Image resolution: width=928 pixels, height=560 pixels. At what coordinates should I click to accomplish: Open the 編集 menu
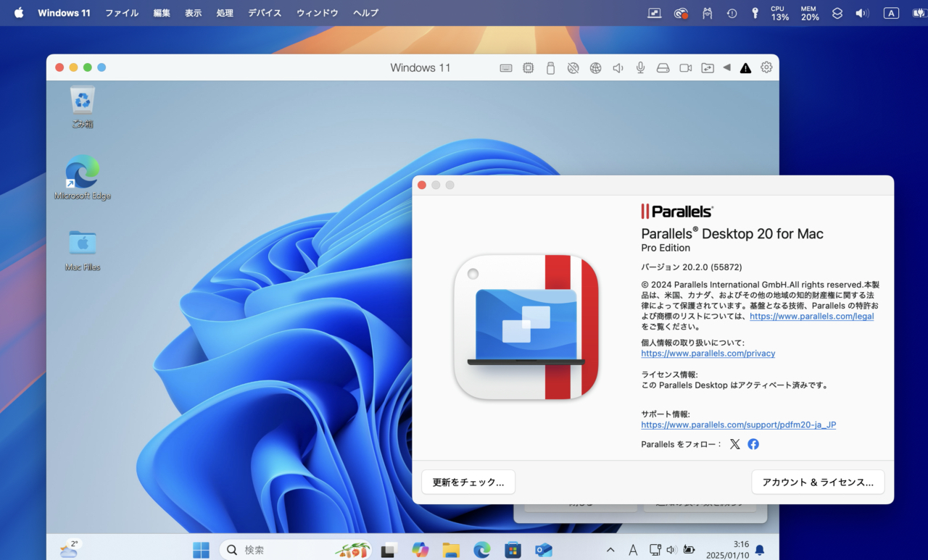[162, 13]
